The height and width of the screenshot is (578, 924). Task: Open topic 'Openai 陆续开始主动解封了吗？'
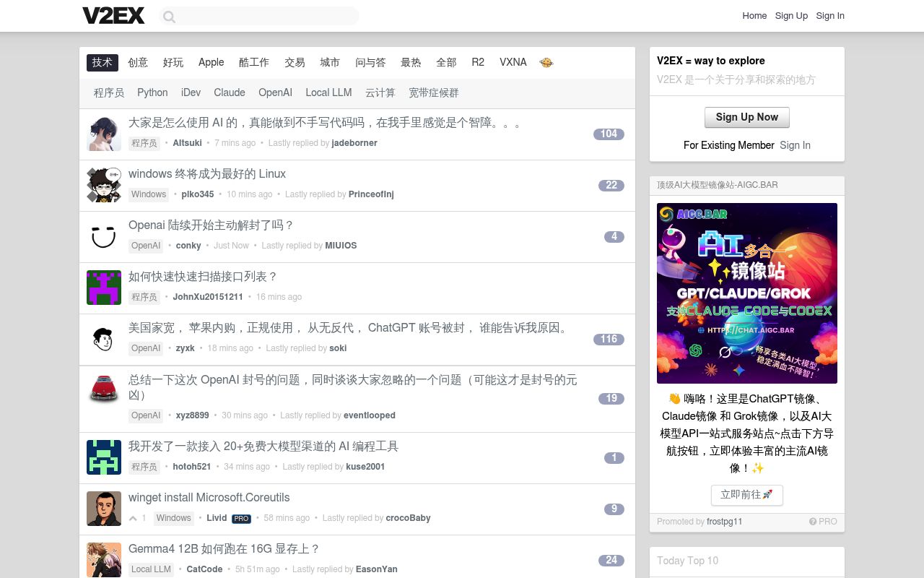(x=212, y=225)
